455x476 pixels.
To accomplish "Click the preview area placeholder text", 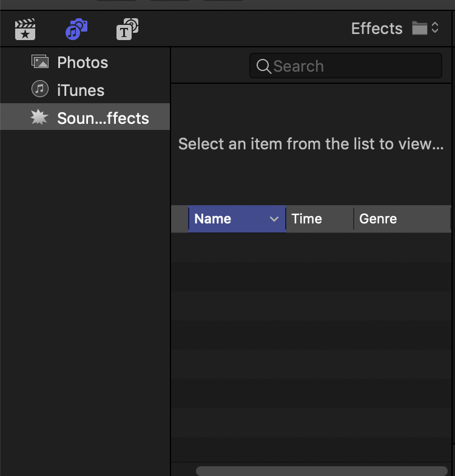I will [311, 144].
